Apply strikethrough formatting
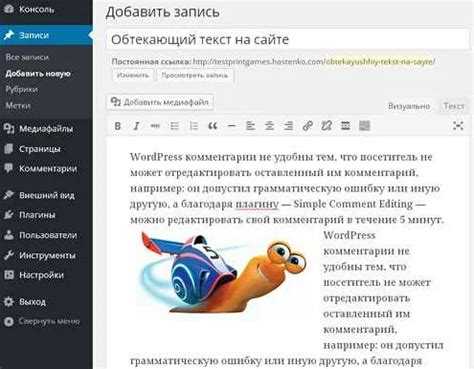Screen dimensions: 474x369 tap(155, 126)
